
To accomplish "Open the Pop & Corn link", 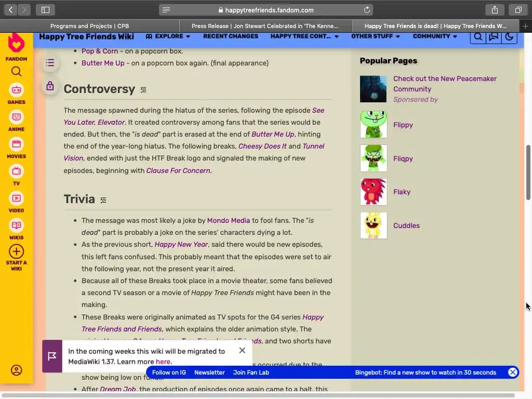I will click(100, 51).
